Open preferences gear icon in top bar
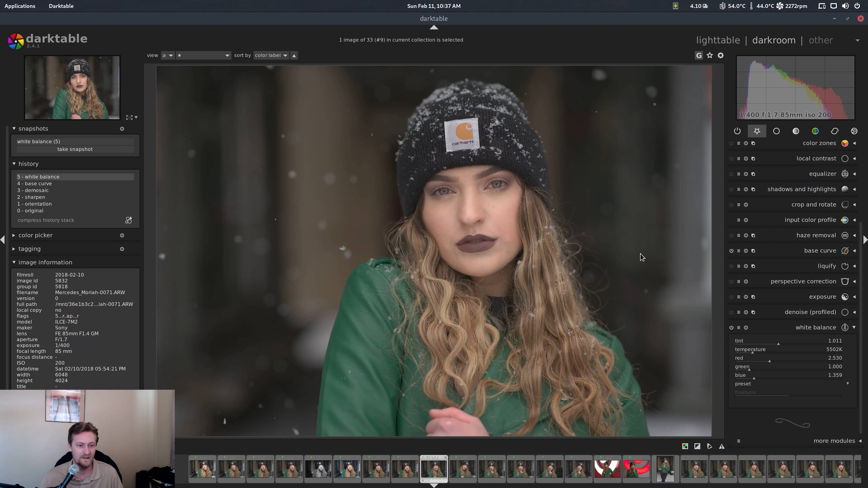This screenshot has width=868, height=488. [720, 55]
